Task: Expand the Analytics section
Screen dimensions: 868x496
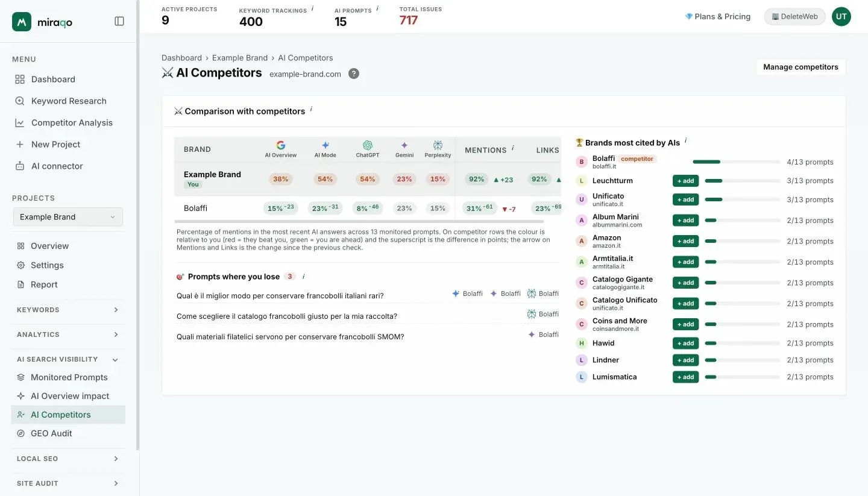Action: click(x=68, y=334)
